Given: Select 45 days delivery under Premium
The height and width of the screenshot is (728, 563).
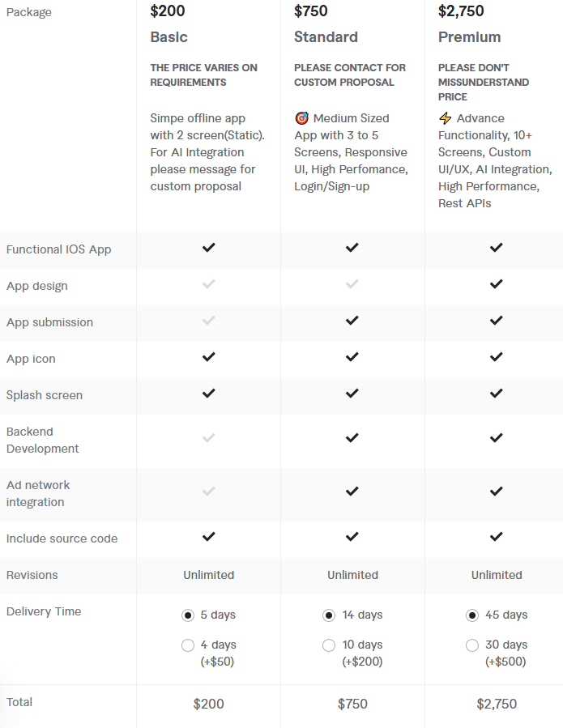Looking at the screenshot, I should point(472,615).
